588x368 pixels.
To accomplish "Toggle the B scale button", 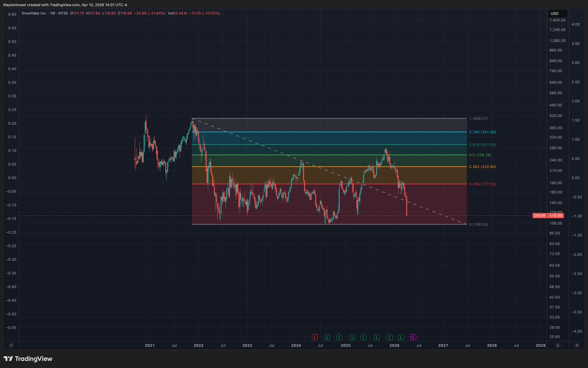I will [576, 345].
